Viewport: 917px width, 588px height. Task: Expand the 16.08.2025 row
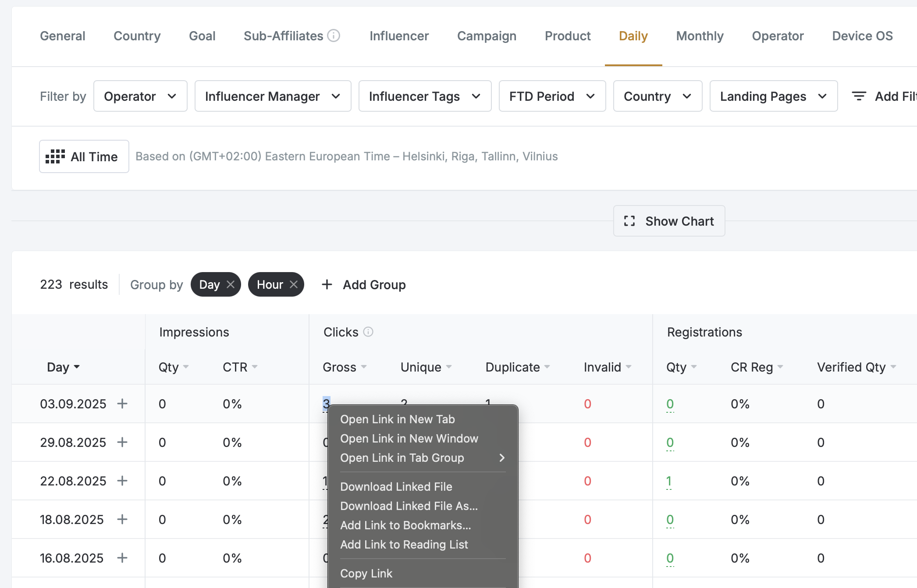coord(122,558)
